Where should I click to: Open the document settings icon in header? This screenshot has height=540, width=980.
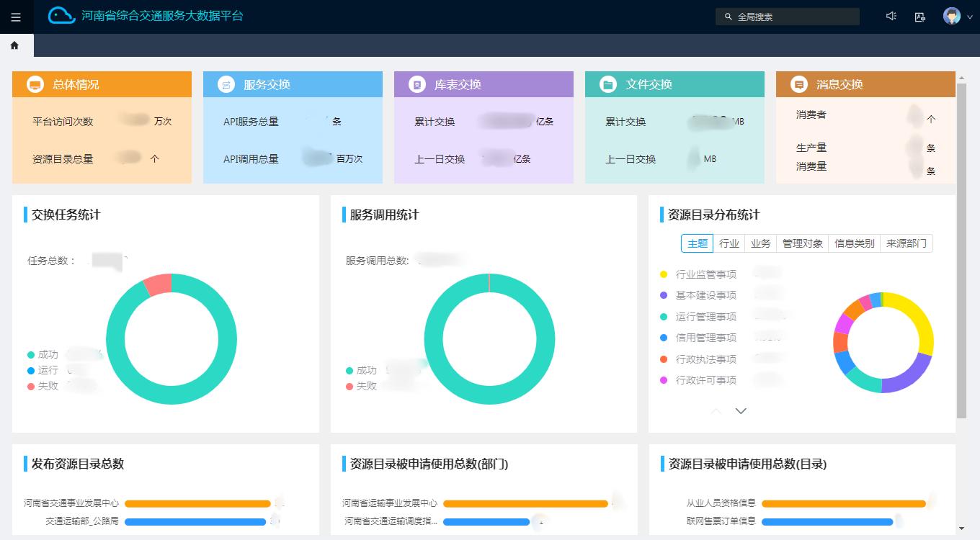tap(919, 17)
